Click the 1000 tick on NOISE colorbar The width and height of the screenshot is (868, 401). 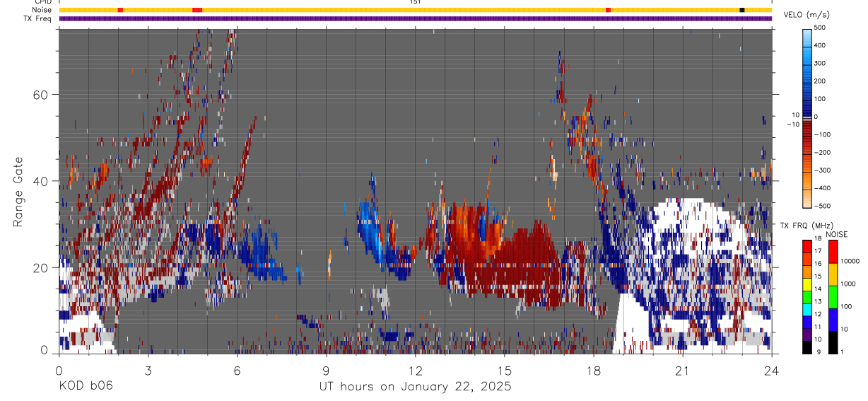pos(848,284)
